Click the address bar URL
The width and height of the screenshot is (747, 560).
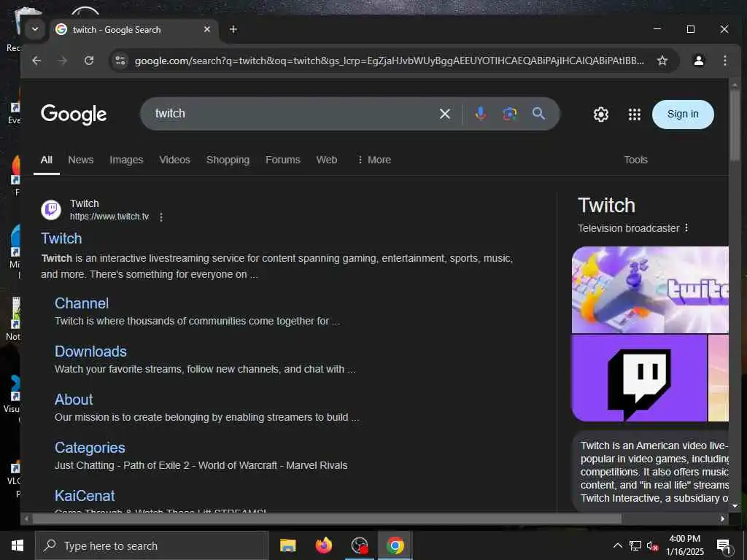390,61
